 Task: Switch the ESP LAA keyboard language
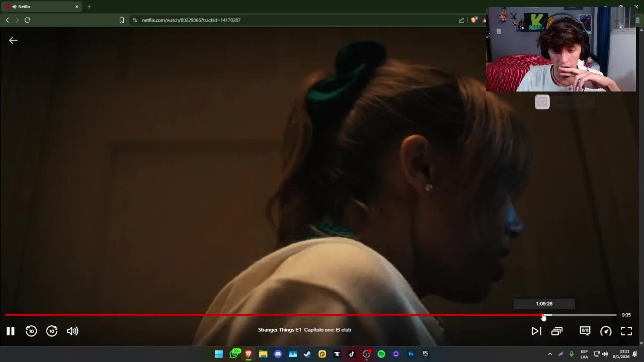click(584, 354)
